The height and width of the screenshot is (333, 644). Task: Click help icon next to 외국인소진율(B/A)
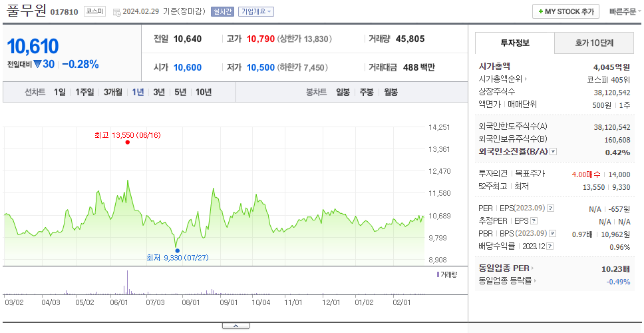click(554, 152)
